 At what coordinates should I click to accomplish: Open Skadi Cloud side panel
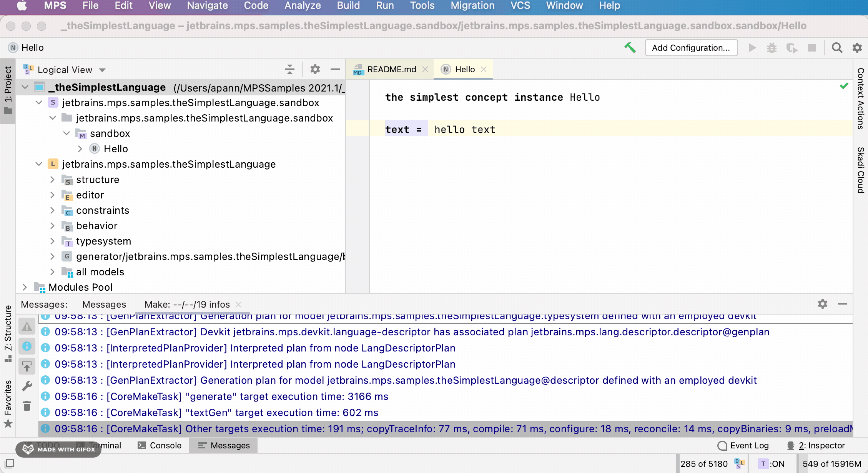coord(861,170)
